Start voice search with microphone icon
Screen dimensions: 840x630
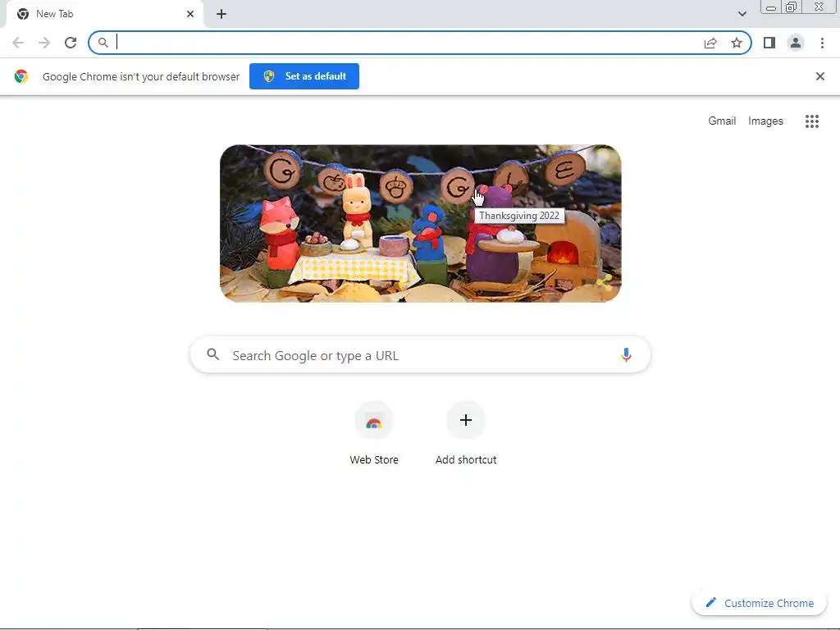coord(626,354)
